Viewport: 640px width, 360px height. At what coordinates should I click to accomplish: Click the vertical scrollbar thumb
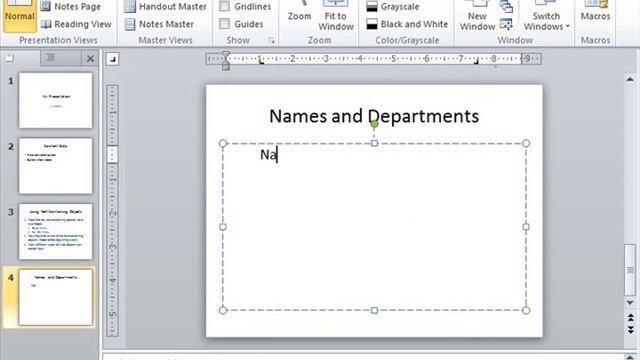click(630, 270)
